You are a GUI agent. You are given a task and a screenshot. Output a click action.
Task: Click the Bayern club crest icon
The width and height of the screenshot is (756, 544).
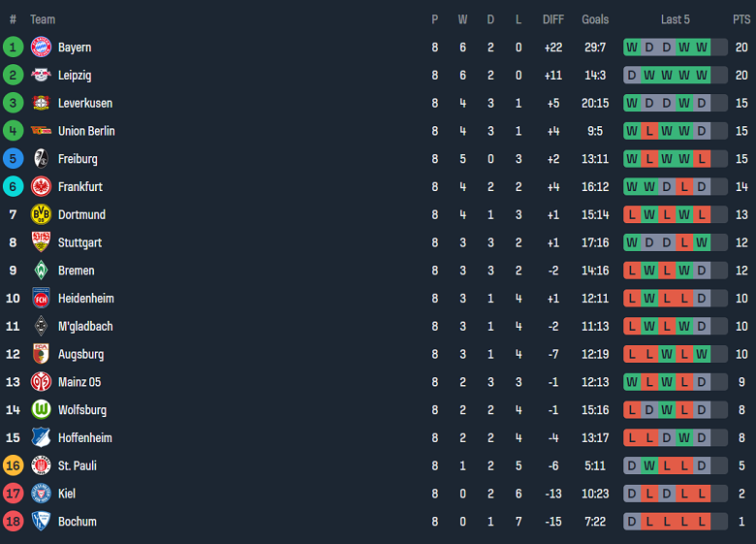(41, 47)
